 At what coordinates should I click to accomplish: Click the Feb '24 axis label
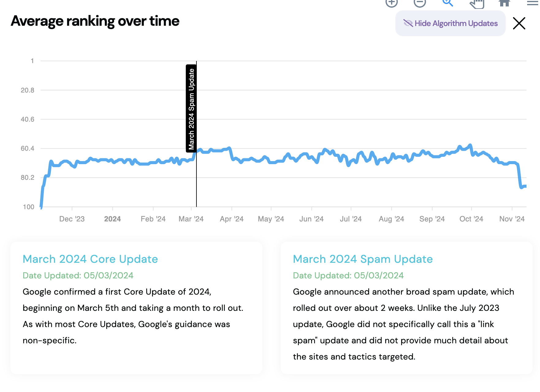tap(153, 219)
